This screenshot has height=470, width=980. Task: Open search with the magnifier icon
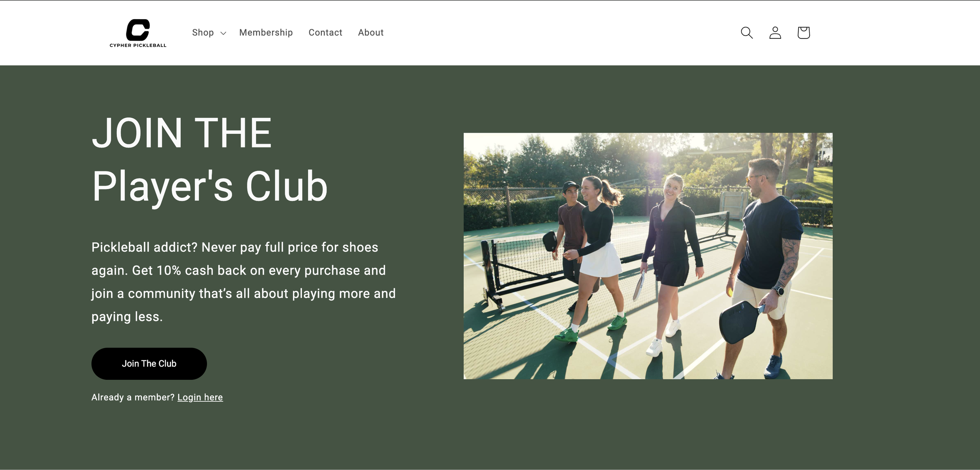[x=747, y=33]
